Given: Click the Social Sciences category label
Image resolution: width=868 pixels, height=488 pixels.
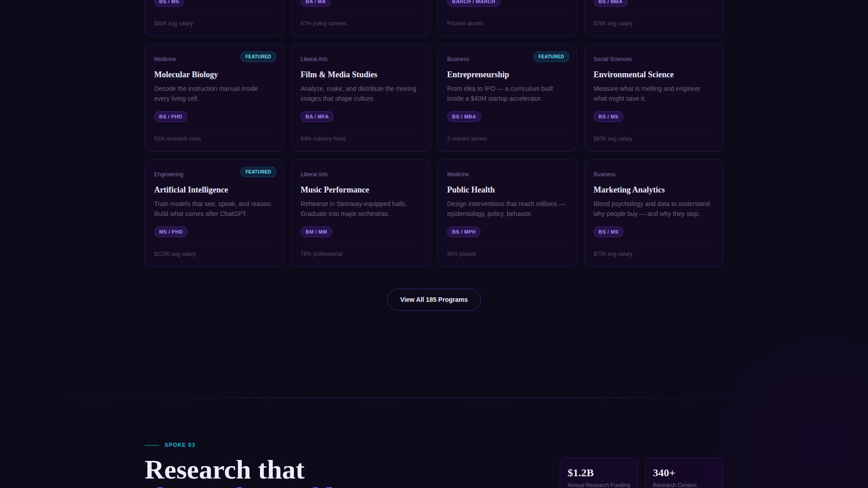Looking at the screenshot, I should click(x=613, y=59).
